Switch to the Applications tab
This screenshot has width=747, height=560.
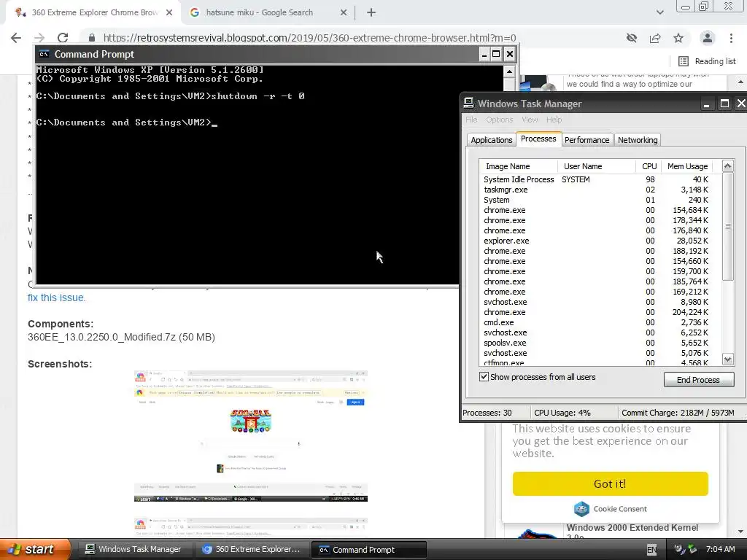pyautogui.click(x=491, y=139)
